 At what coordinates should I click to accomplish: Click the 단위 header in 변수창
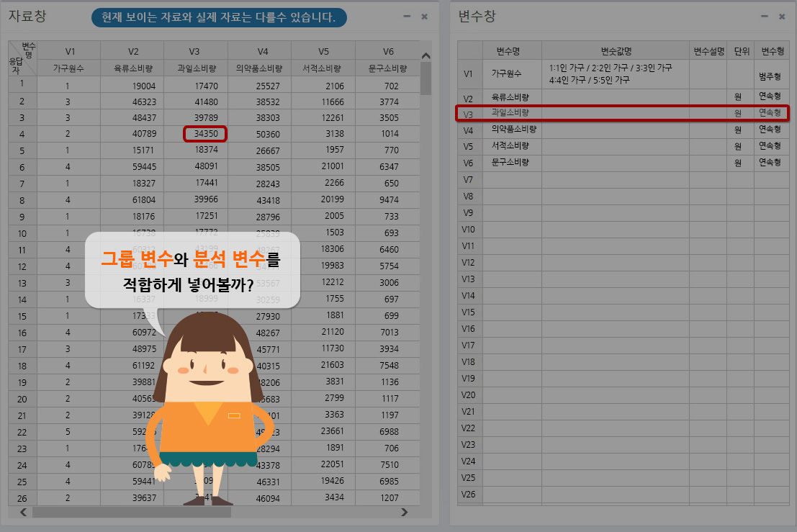(x=742, y=51)
